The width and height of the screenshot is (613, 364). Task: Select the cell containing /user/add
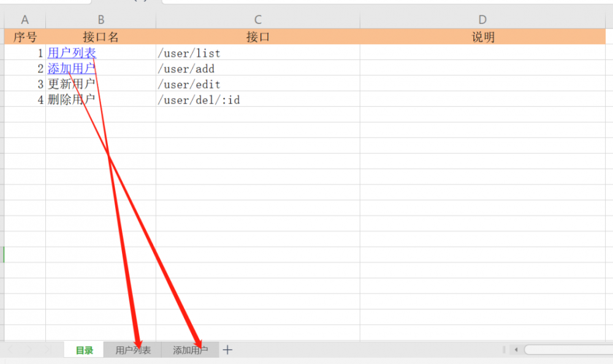[186, 69]
